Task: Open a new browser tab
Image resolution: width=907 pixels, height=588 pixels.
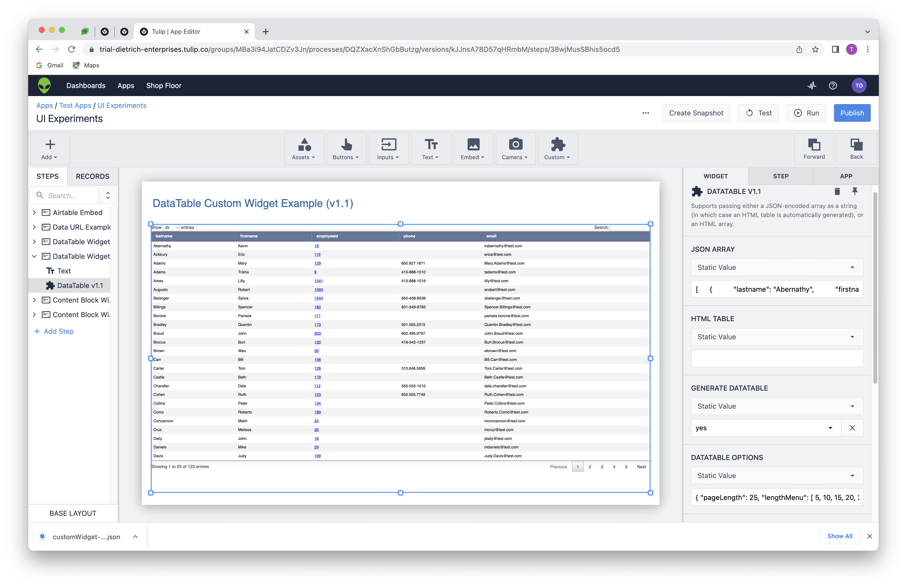Action: point(266,32)
